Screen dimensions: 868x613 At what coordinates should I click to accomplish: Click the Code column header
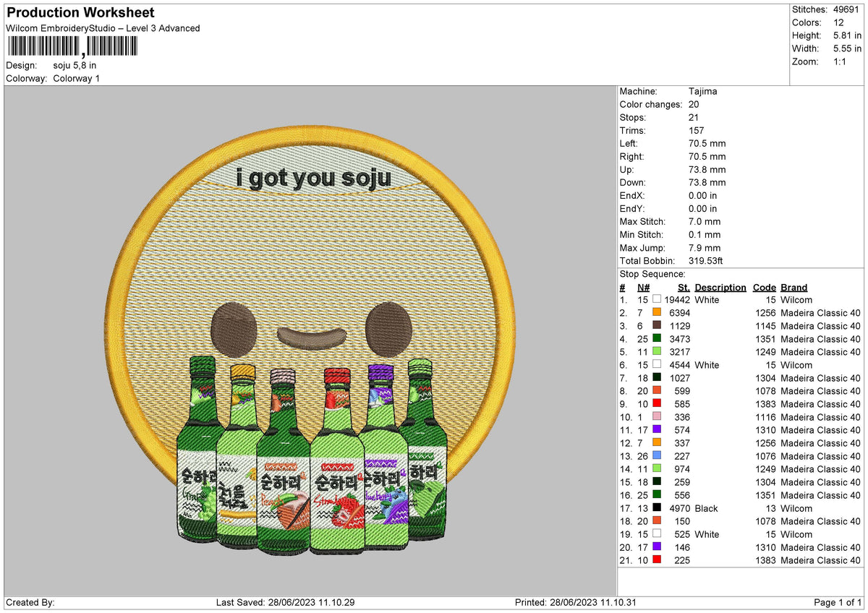click(x=764, y=287)
